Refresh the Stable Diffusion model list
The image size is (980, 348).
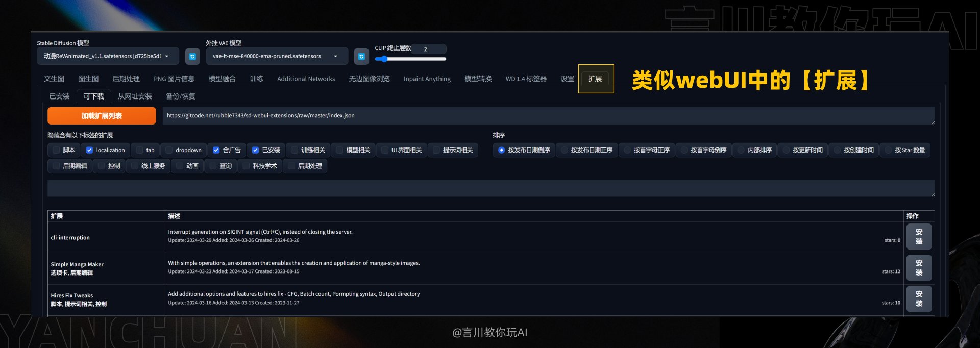pos(192,56)
